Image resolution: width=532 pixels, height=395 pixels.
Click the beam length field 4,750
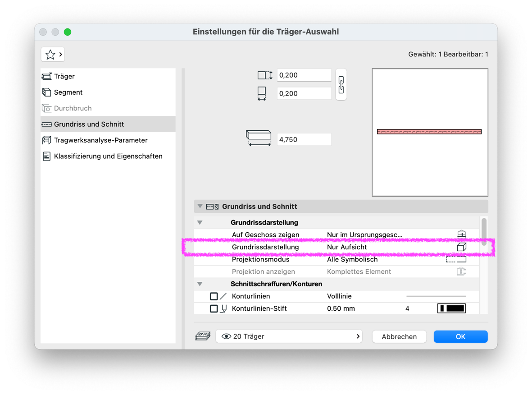point(304,140)
